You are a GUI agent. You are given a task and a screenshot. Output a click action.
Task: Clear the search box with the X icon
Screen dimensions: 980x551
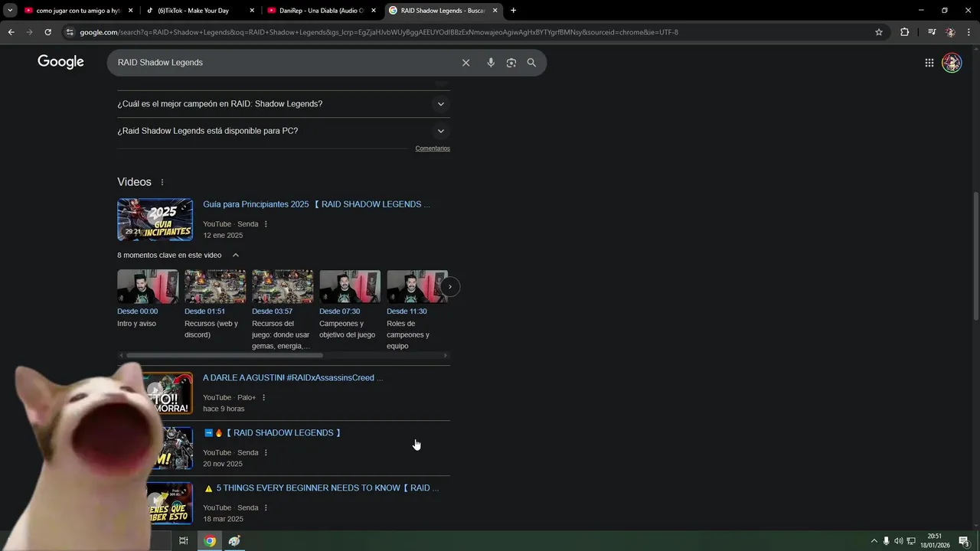pyautogui.click(x=465, y=63)
